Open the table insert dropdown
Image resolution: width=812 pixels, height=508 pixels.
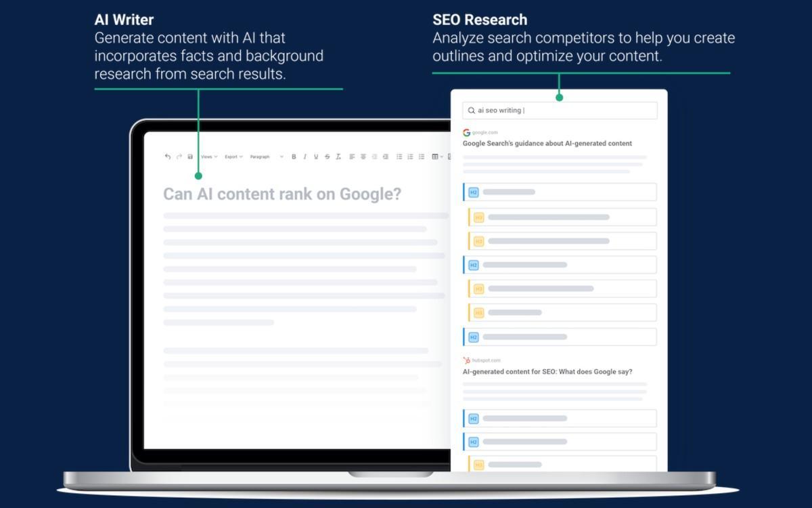(x=437, y=156)
